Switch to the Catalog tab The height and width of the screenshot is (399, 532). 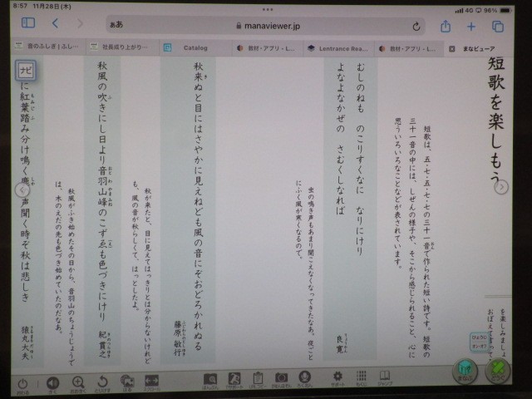pyautogui.click(x=195, y=48)
